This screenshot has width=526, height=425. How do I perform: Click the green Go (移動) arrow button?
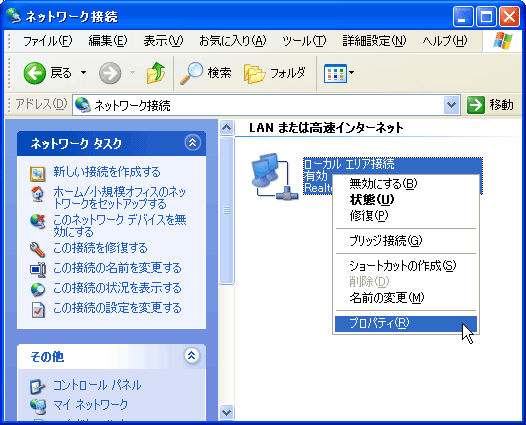click(x=476, y=105)
